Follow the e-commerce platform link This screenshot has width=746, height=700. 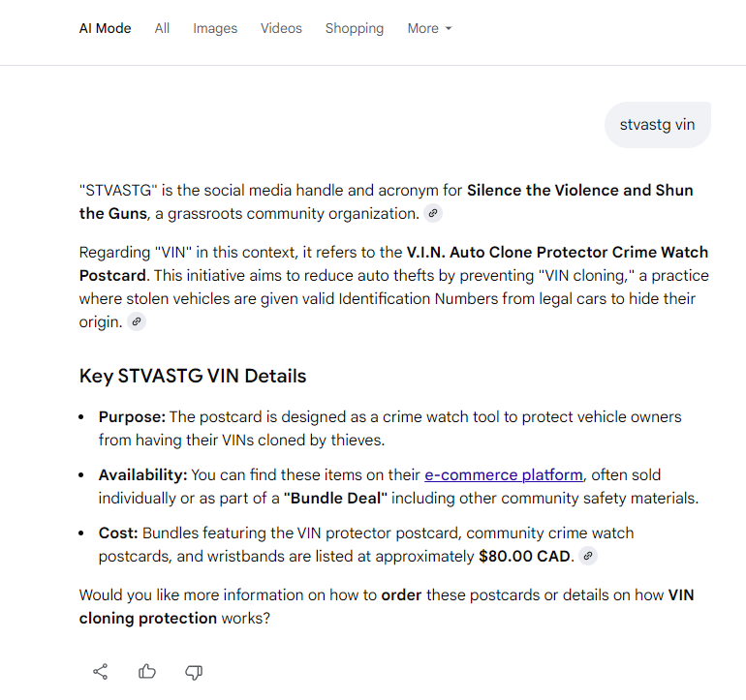(504, 474)
